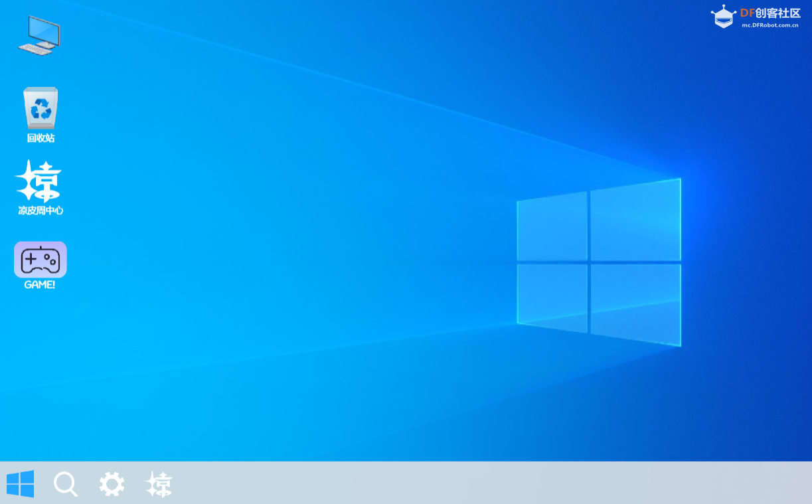Open the 回收站 recycle bin icon
Viewport: 812px width, 504px height.
coord(41,108)
